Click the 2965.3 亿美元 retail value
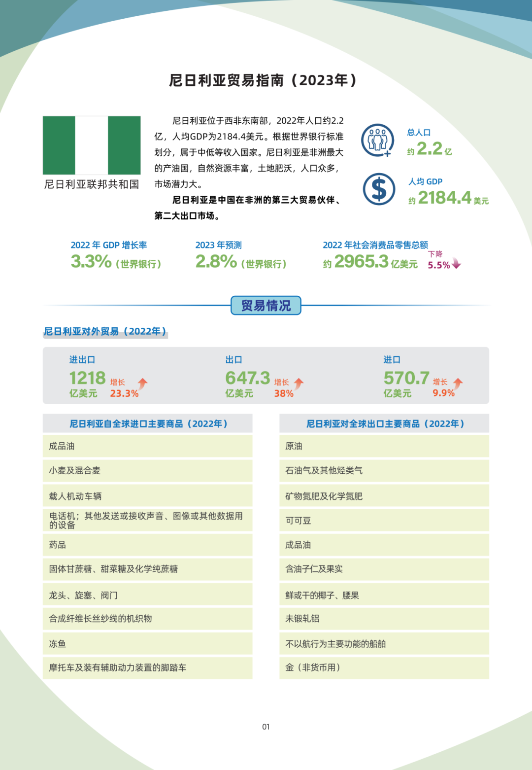Image resolution: width=532 pixels, height=770 pixels. (x=370, y=262)
